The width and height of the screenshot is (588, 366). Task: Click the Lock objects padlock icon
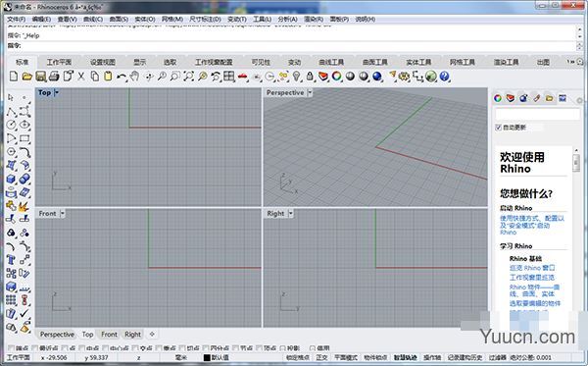(x=310, y=77)
